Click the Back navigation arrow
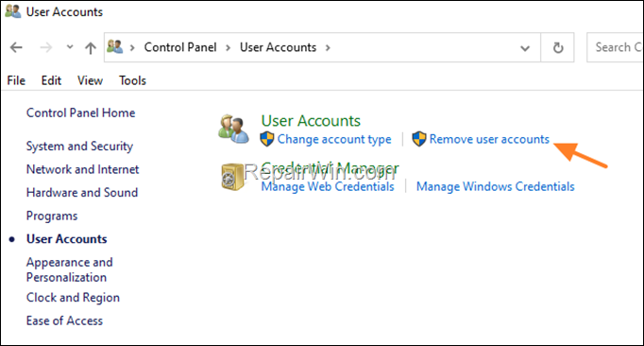The height and width of the screenshot is (346, 644). tap(16, 47)
